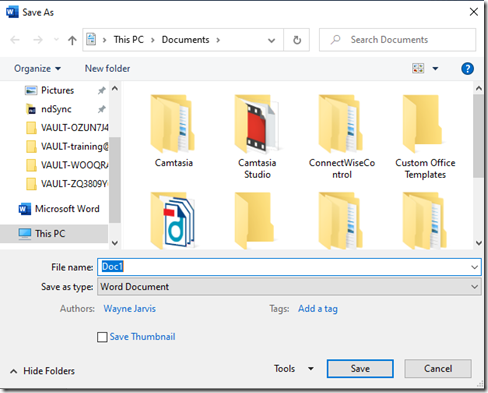The width and height of the screenshot is (488, 393).
Task: Click file list scroll down arrow
Action: tap(479, 243)
